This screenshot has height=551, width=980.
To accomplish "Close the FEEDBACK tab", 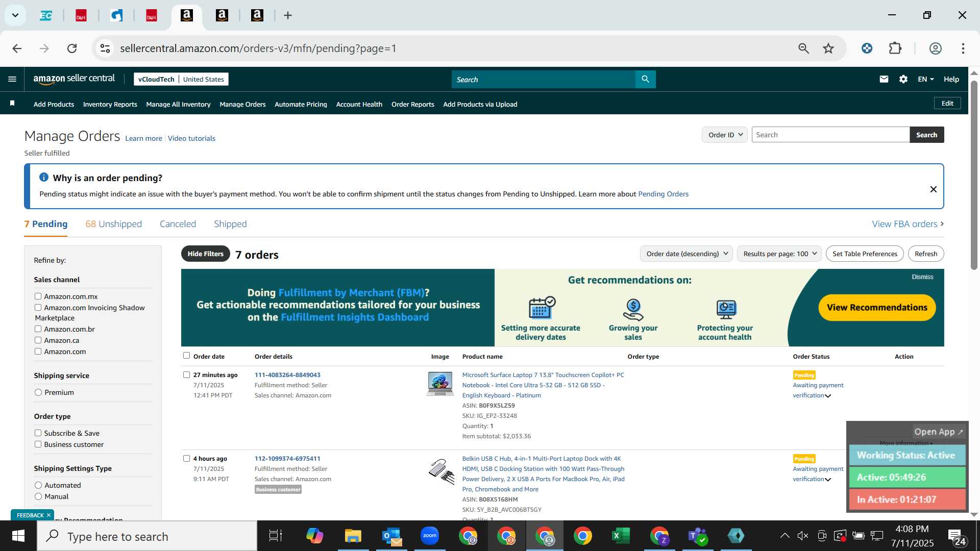I will [48, 515].
